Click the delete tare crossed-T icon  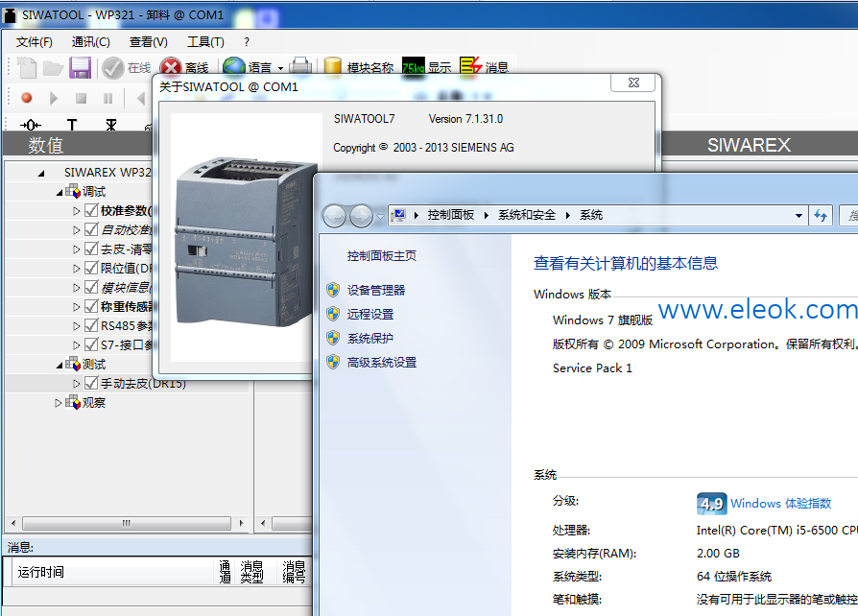click(x=111, y=125)
